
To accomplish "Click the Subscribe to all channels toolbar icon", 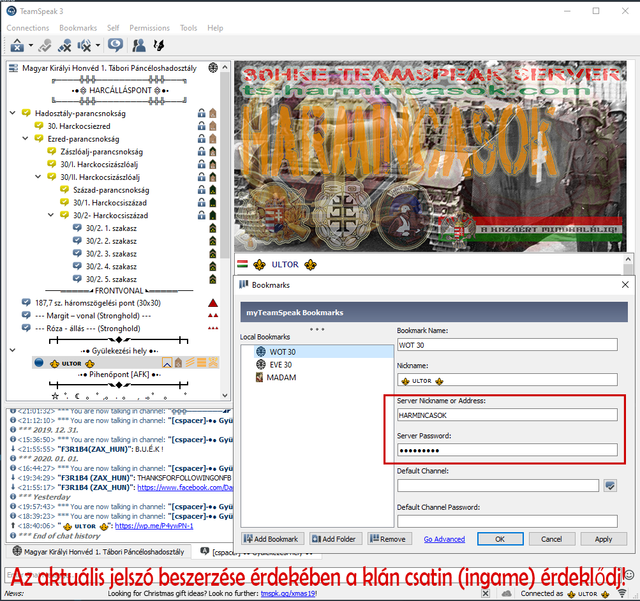I will (44, 45).
